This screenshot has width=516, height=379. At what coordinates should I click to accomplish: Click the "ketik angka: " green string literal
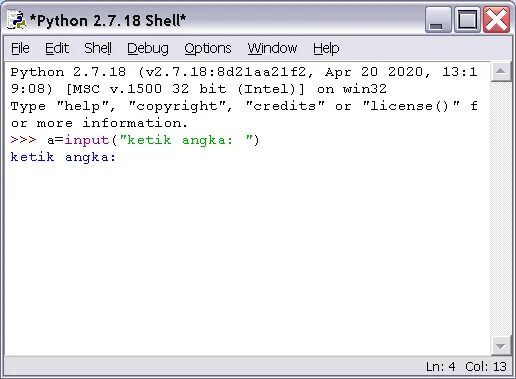[186, 140]
